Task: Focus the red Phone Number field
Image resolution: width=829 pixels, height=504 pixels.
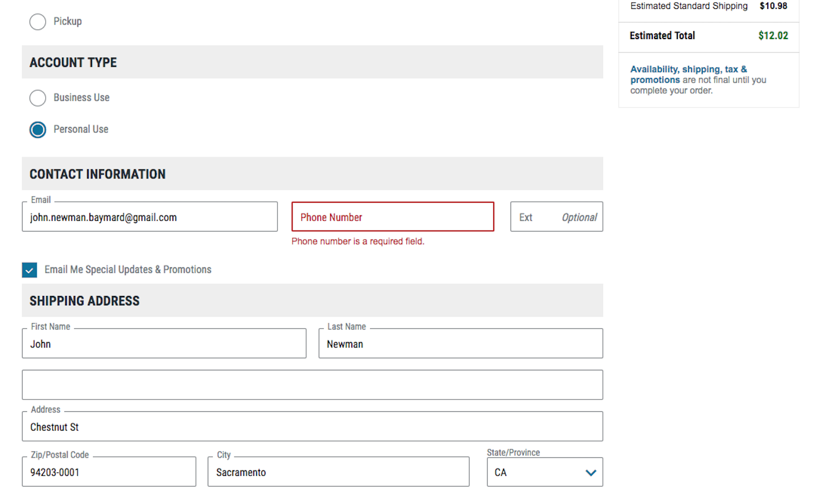Action: click(x=392, y=217)
